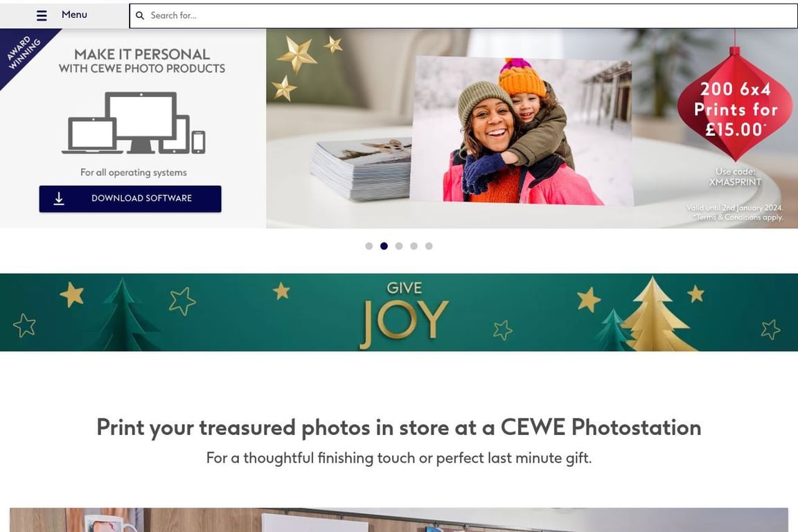Click the mother and child photo print
The height and width of the screenshot is (532, 798).
click(522, 132)
